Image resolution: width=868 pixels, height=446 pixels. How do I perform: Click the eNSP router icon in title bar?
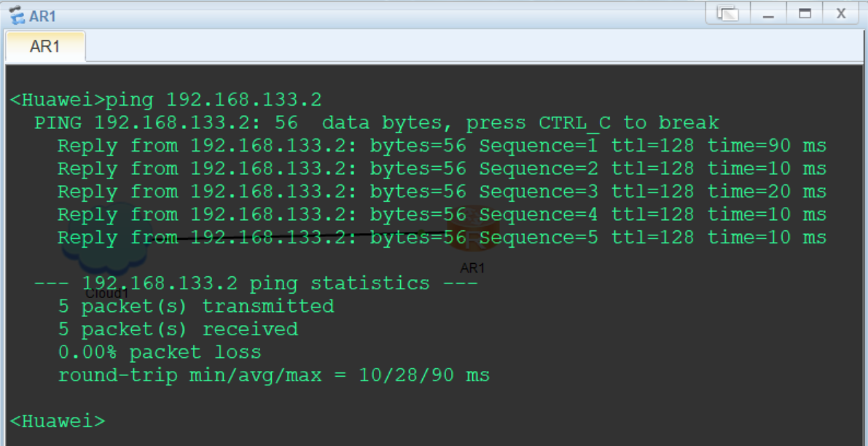(x=16, y=15)
